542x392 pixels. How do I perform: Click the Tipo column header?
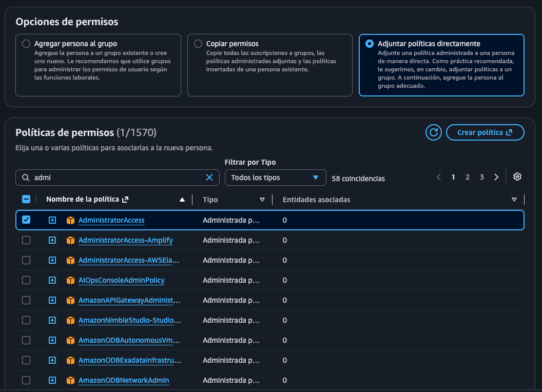point(210,200)
